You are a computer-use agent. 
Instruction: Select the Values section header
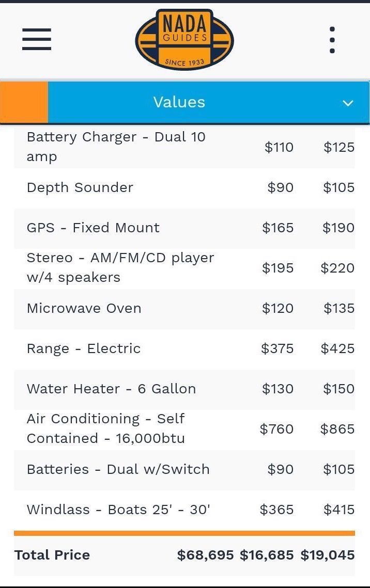pyautogui.click(x=209, y=102)
